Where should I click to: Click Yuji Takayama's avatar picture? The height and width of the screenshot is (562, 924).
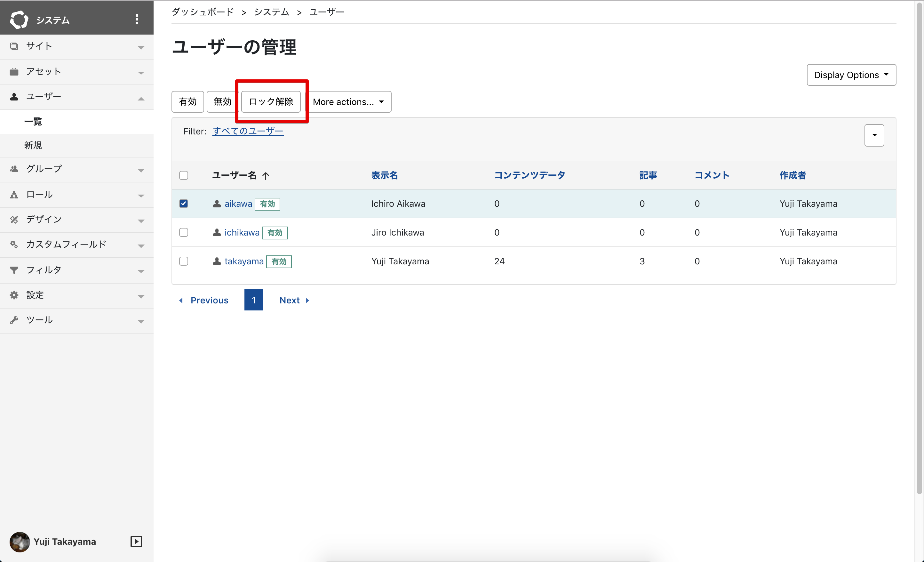[20, 542]
